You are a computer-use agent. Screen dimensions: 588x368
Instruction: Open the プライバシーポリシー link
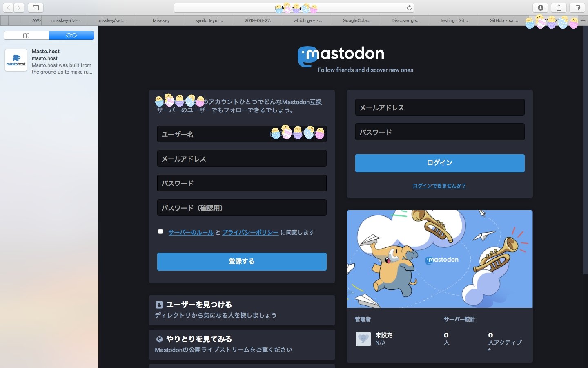pos(250,232)
